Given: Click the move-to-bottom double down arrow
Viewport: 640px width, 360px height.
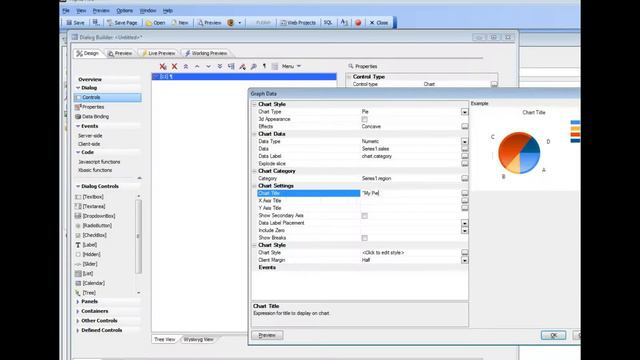Looking at the screenshot, I should (x=220, y=66).
